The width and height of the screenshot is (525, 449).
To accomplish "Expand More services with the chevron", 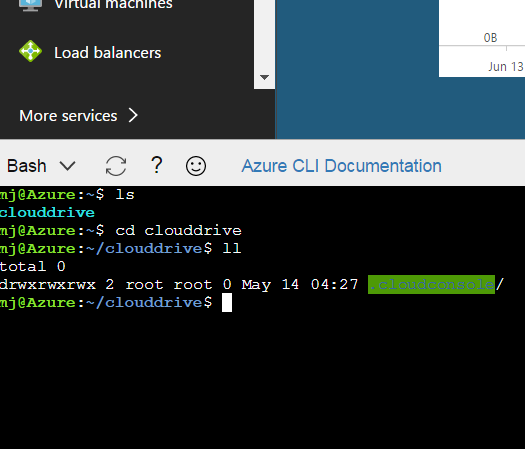I will tap(133, 116).
